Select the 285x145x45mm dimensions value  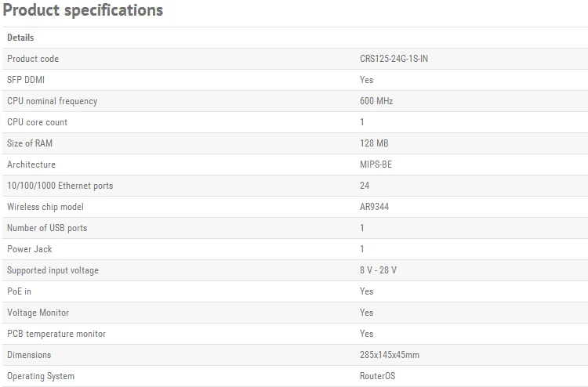point(390,355)
